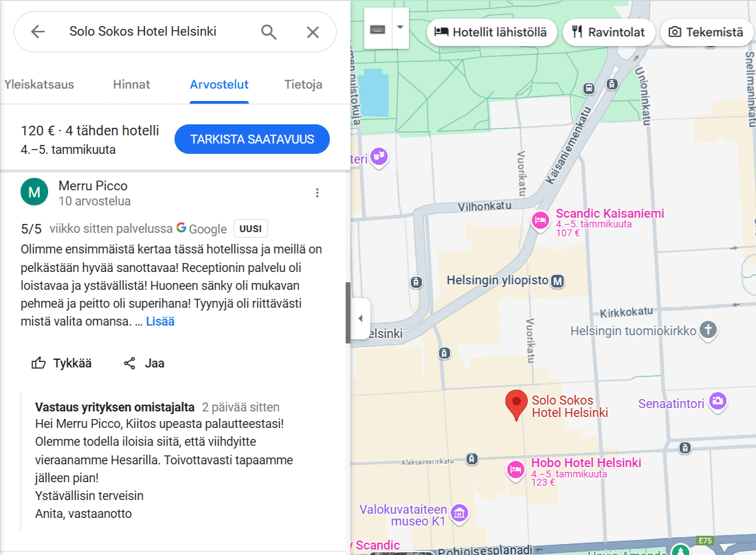Open the review's three-dot options menu
The width and height of the screenshot is (756, 555).
(317, 192)
